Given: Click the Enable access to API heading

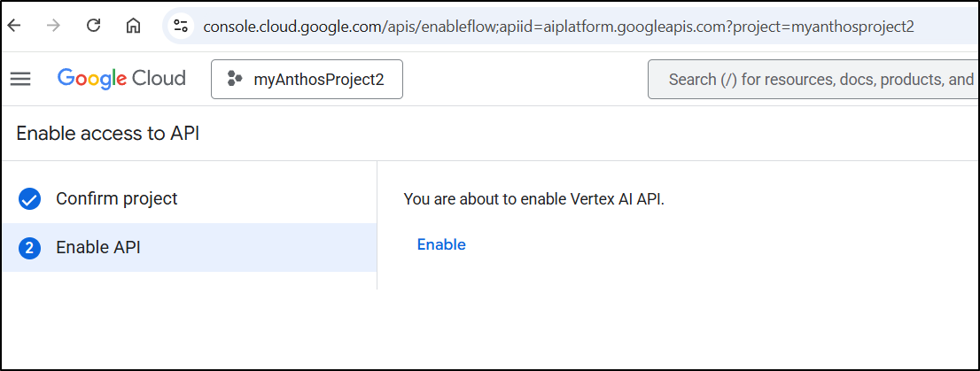Looking at the screenshot, I should [108, 134].
